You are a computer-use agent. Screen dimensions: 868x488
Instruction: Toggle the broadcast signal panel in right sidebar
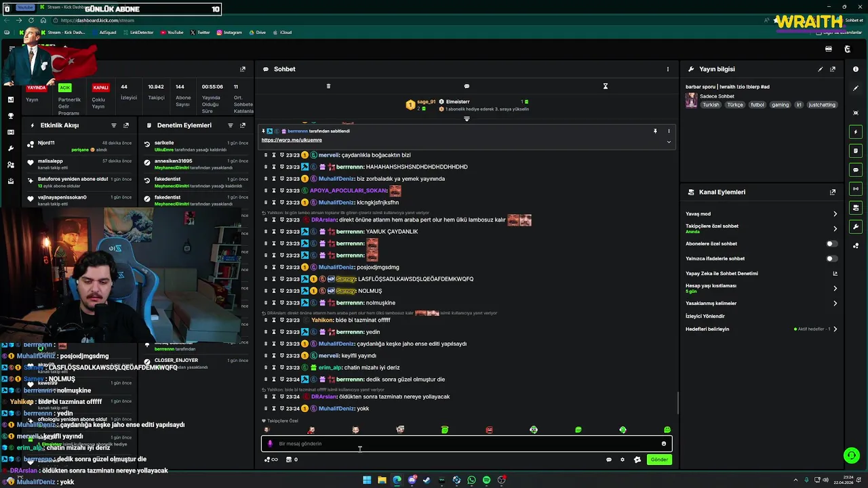pos(856,188)
